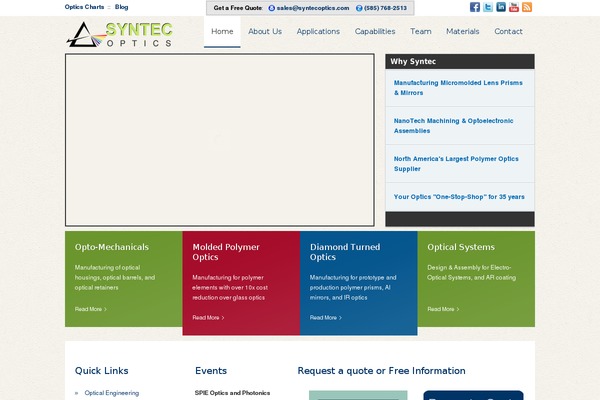Open the YouTube social icon
The width and height of the screenshot is (600, 400).
tap(514, 7)
